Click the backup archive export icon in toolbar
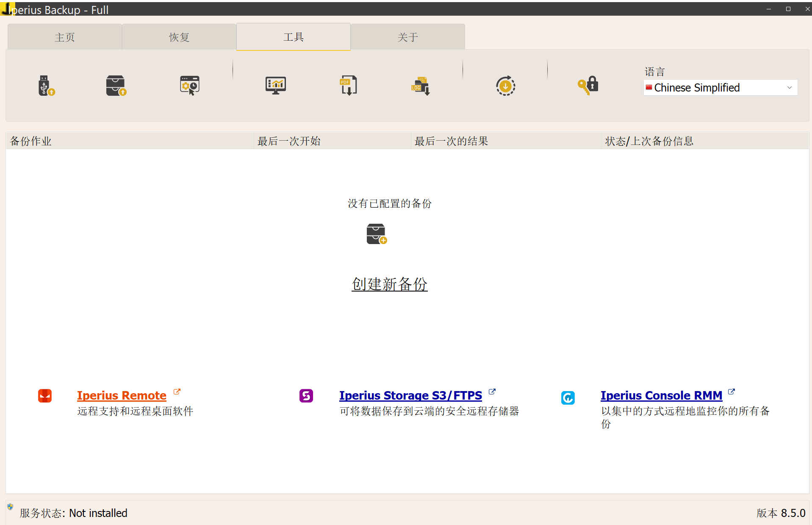The height and width of the screenshot is (525, 812). tap(116, 86)
